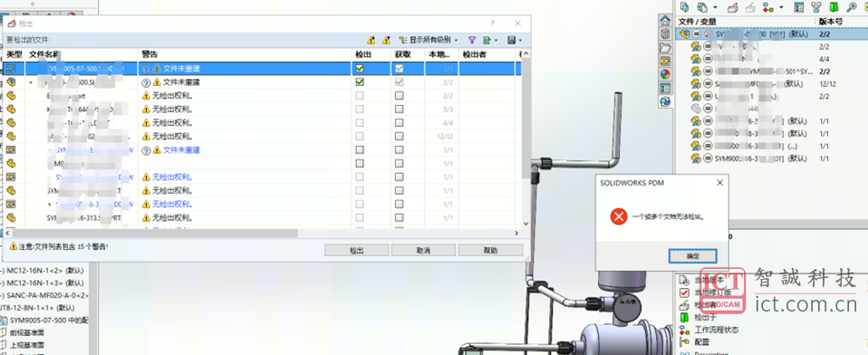Open the save icon dropdown arrow
Screen dimensions: 868x355
click(x=520, y=41)
